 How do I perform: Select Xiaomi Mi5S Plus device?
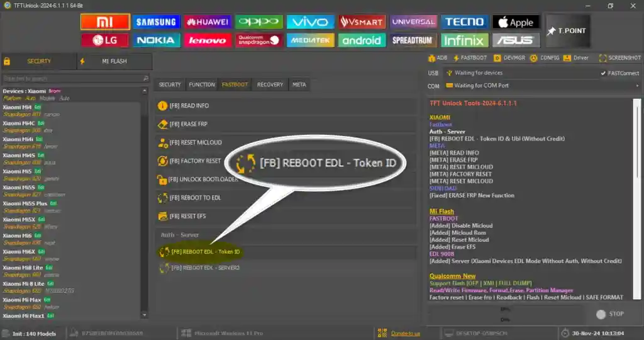[x=70, y=207]
